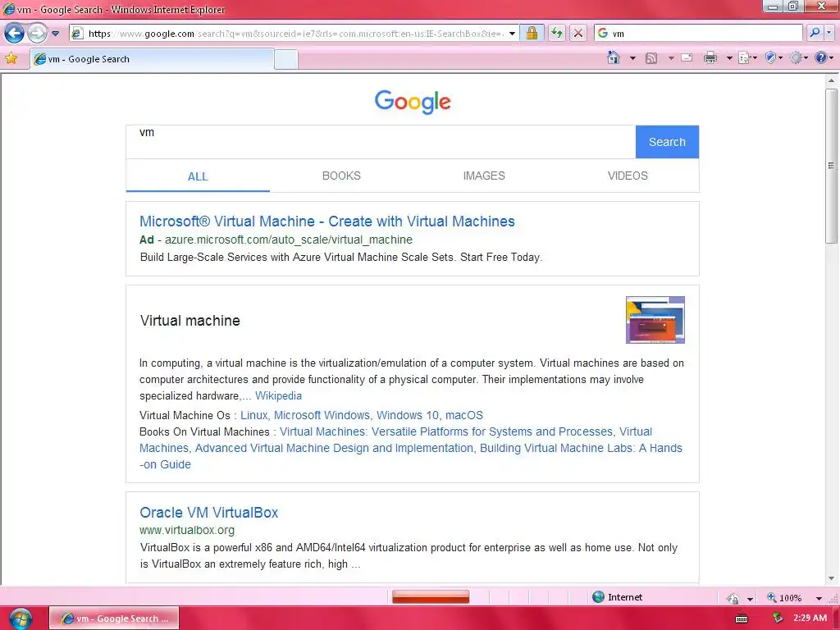Image resolution: width=840 pixels, height=630 pixels.
Task: Click the Google search query field
Action: pyautogui.click(x=381, y=142)
